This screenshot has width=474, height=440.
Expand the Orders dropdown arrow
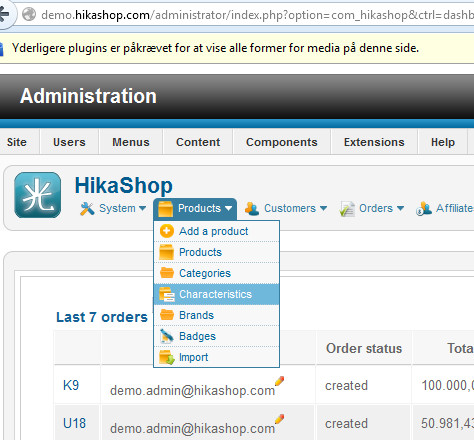[x=400, y=208]
